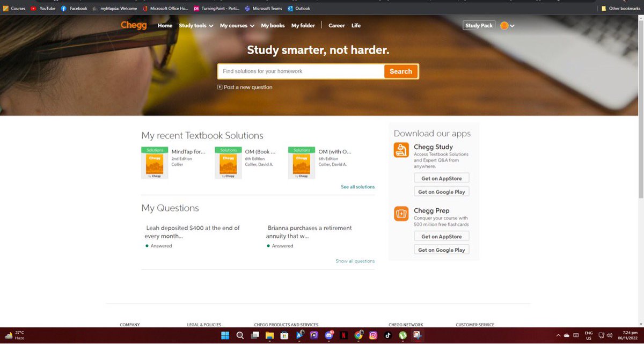The image size is (644, 344).
Task: Open Instagram from the taskbar
Action: point(373,335)
